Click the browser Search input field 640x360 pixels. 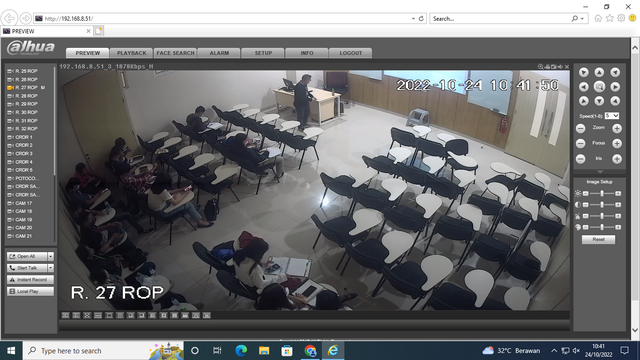point(500,18)
